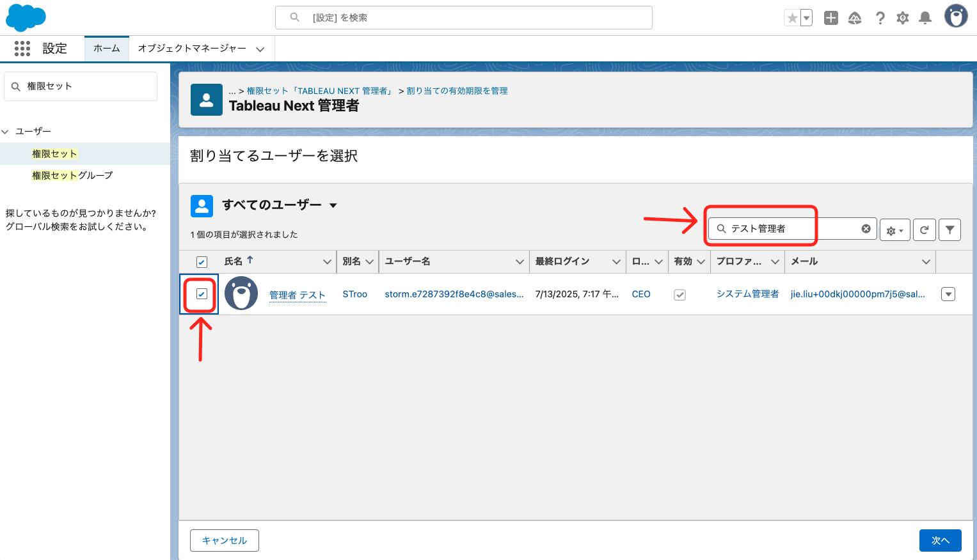
Task: Click the 割り当ての有効期限を管理 breadcrumb link
Action: [457, 91]
